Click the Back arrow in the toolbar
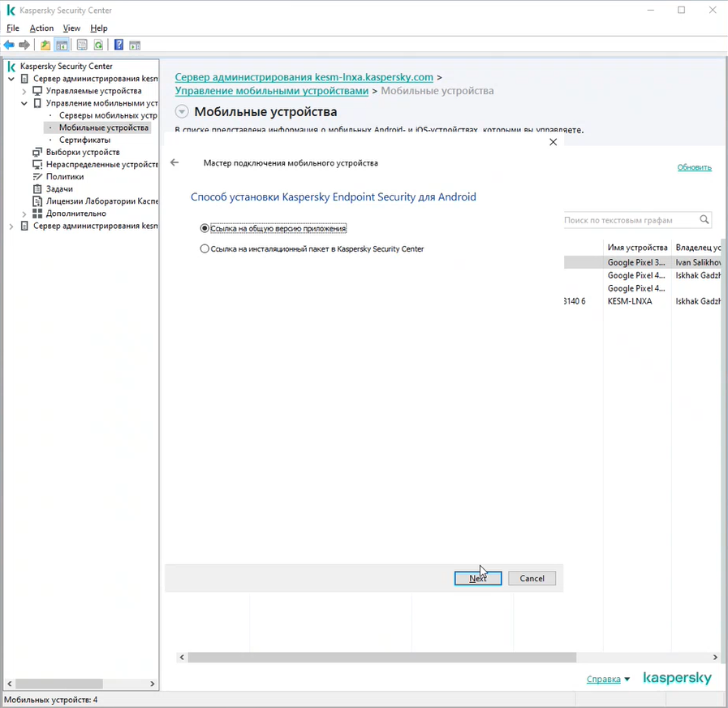728x708 pixels. click(x=9, y=45)
